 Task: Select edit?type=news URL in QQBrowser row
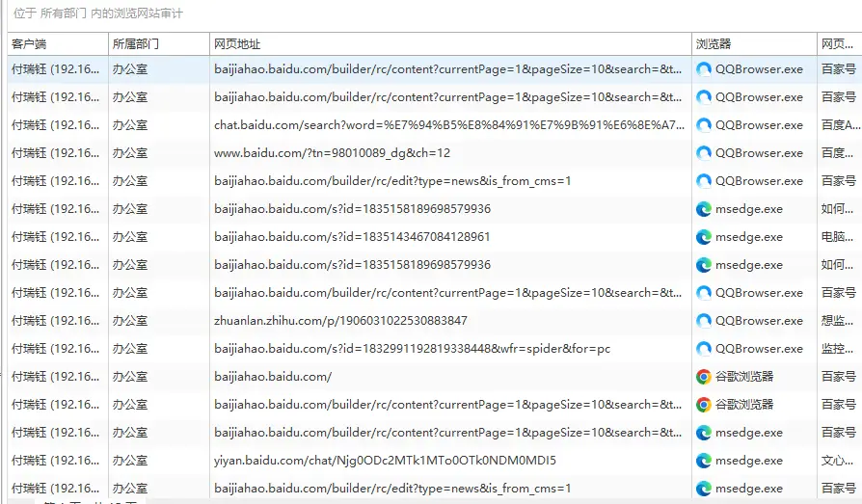(x=392, y=181)
